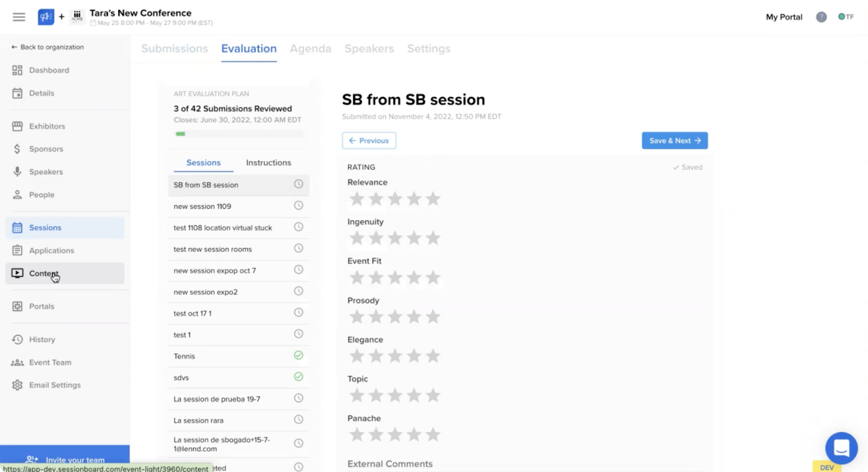Open the Agenda tab
868x472 pixels.
pos(310,49)
